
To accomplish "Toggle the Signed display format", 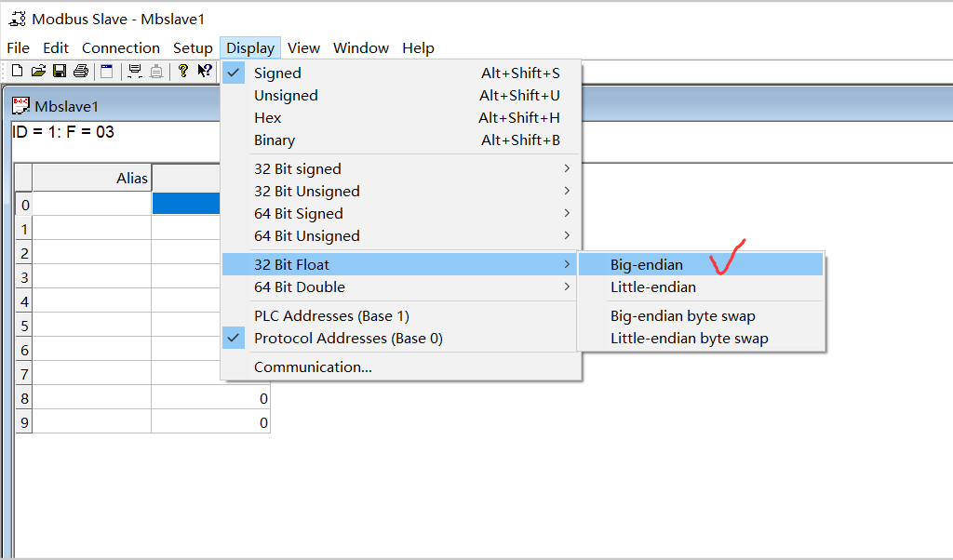I will pos(277,73).
